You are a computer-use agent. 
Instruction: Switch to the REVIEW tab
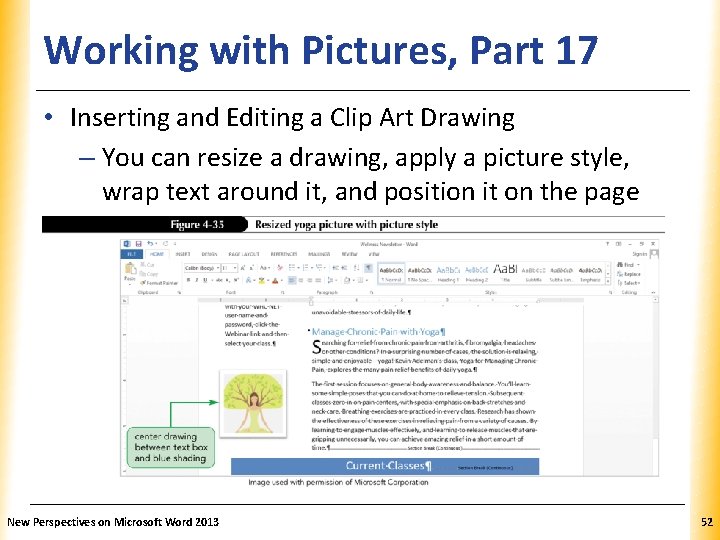349,254
